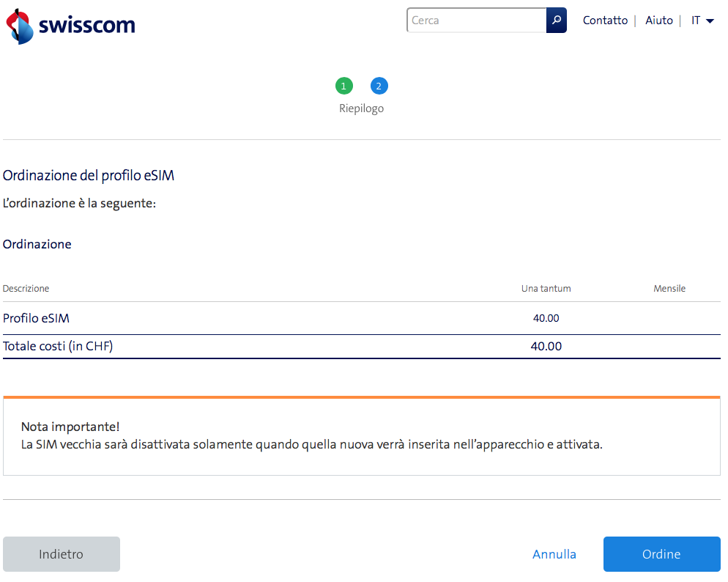The height and width of the screenshot is (582, 728).
Task: Click the Nota importante notice title
Action: pos(70,427)
